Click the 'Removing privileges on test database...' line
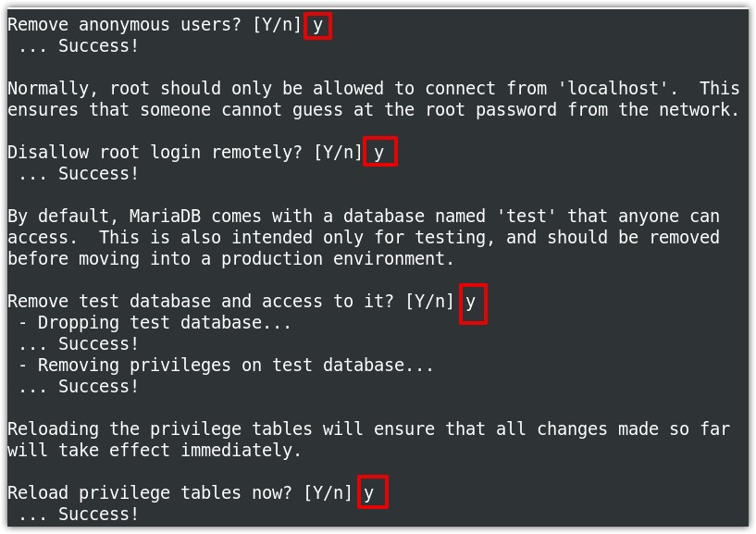 coord(226,366)
